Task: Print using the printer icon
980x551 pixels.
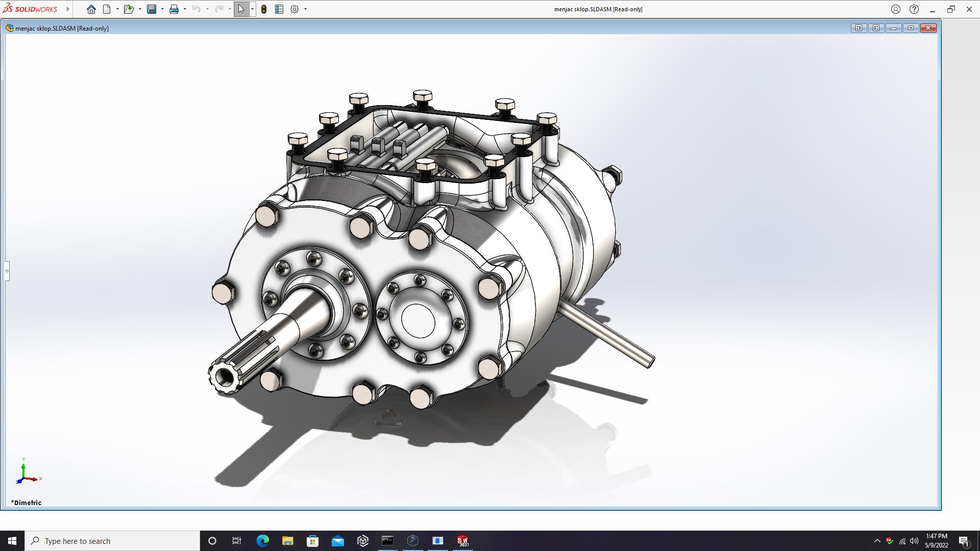Action: tap(174, 9)
